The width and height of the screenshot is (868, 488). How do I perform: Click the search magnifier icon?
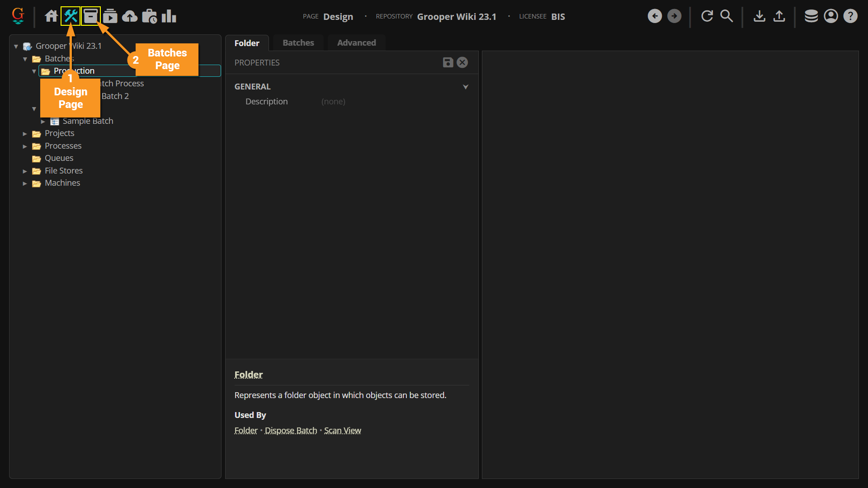(726, 16)
